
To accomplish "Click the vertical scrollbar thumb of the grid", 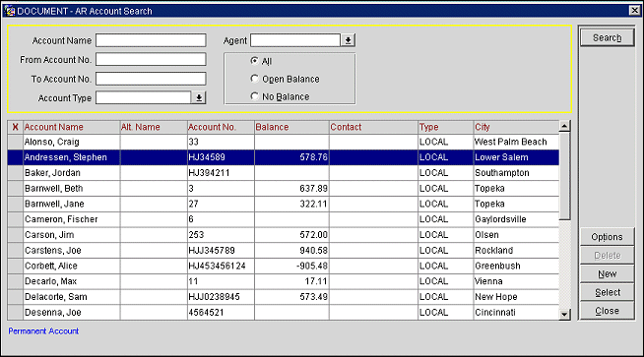I will point(564,176).
